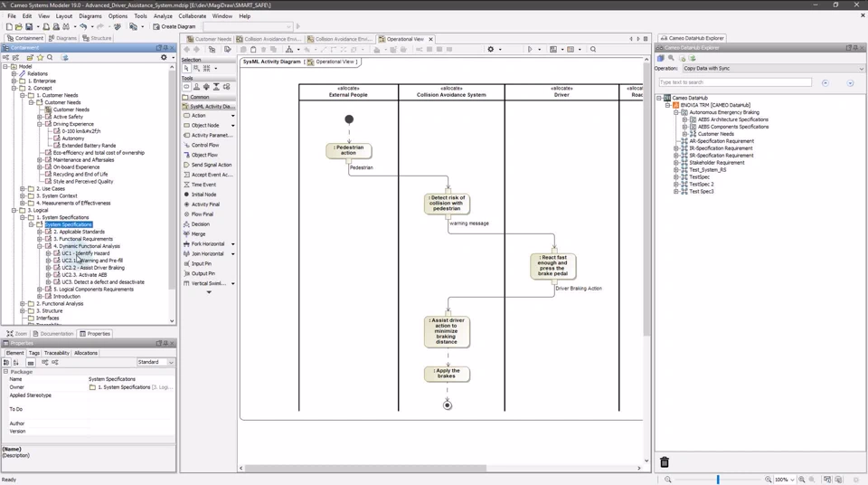
Task: Open the Collaborate menu
Action: pyautogui.click(x=192, y=16)
